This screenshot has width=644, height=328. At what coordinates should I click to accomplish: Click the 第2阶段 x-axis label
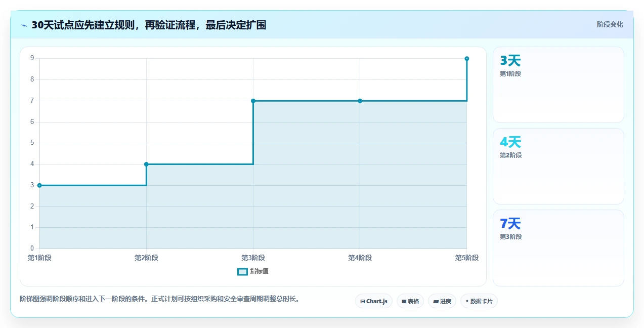pyautogui.click(x=146, y=258)
